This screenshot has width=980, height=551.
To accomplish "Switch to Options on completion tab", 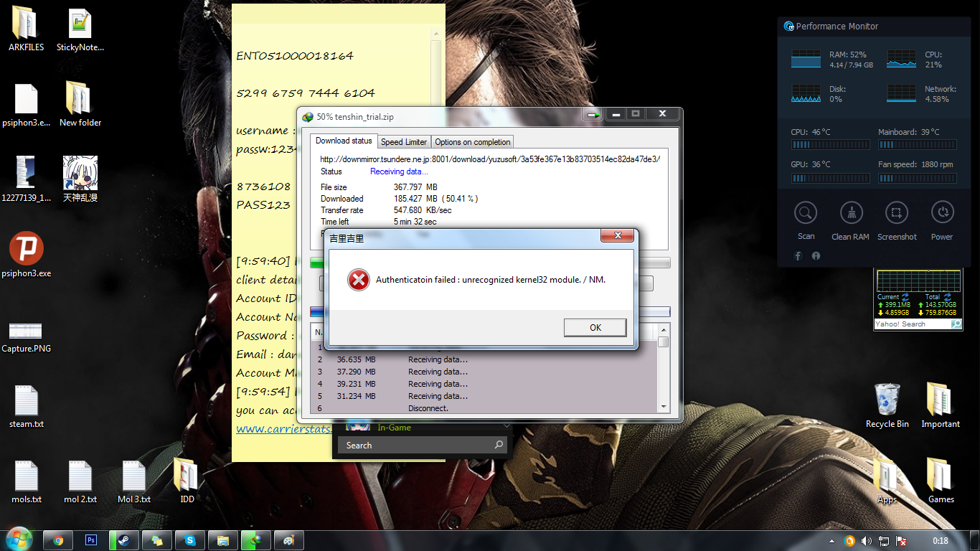I will [473, 142].
